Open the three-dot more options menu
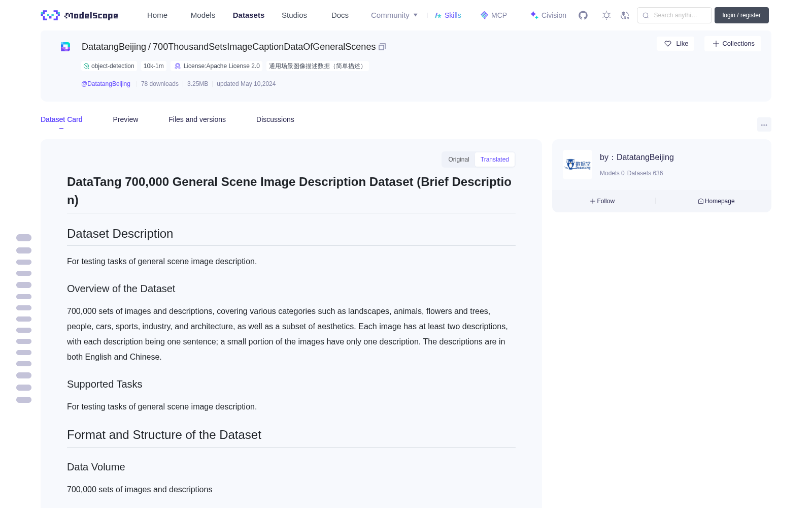 [764, 124]
